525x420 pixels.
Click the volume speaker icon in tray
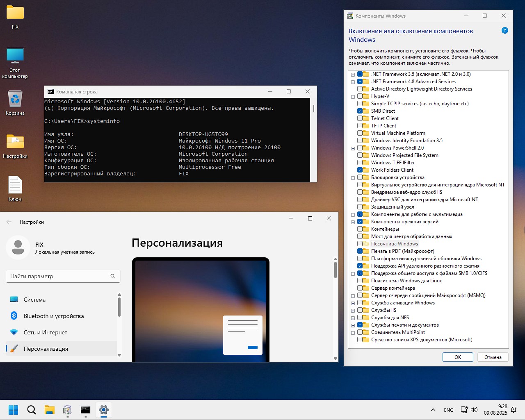(474, 410)
